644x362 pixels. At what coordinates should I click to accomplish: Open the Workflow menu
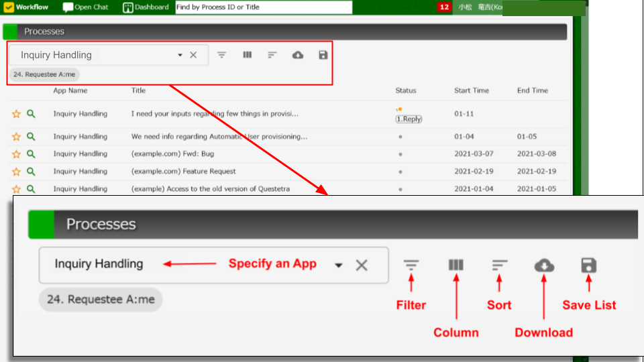(x=27, y=7)
